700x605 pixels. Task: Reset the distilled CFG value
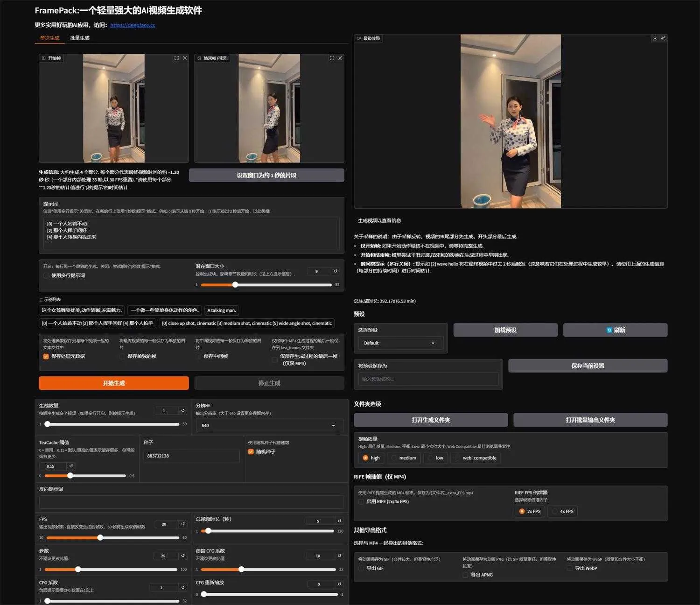tap(339, 556)
